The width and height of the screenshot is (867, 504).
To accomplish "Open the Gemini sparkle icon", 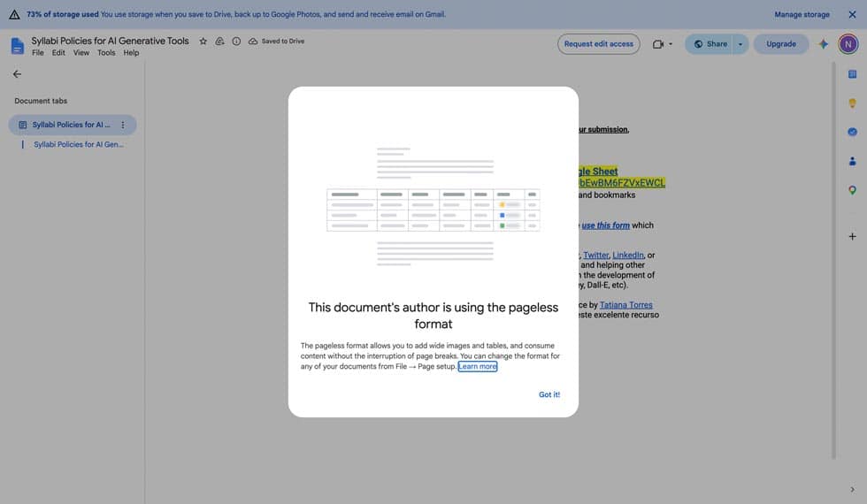I will [824, 44].
